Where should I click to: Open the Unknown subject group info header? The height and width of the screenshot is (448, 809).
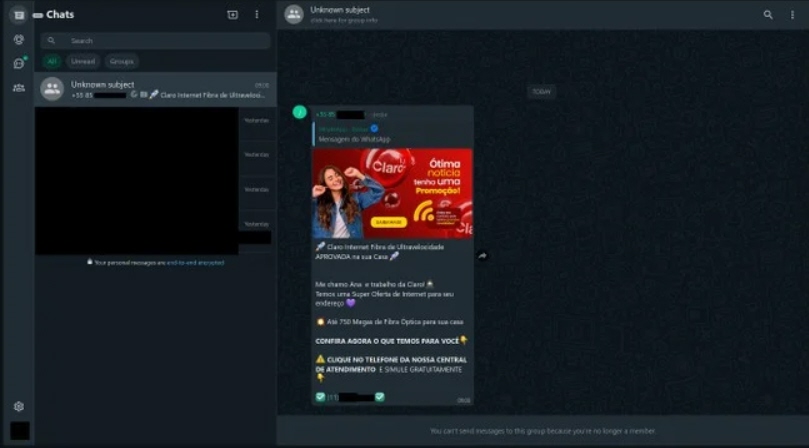(344, 14)
